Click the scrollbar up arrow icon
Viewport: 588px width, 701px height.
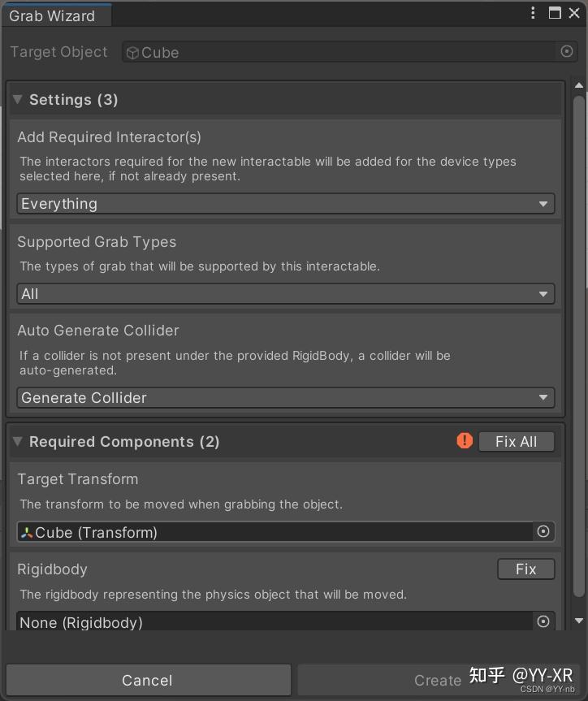pyautogui.click(x=579, y=84)
